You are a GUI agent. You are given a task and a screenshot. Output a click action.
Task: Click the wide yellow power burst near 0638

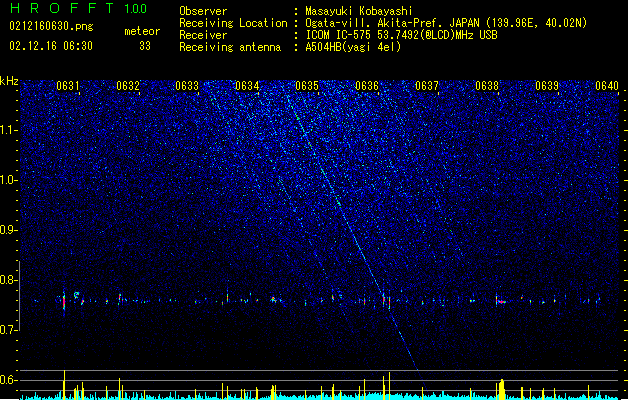501,389
